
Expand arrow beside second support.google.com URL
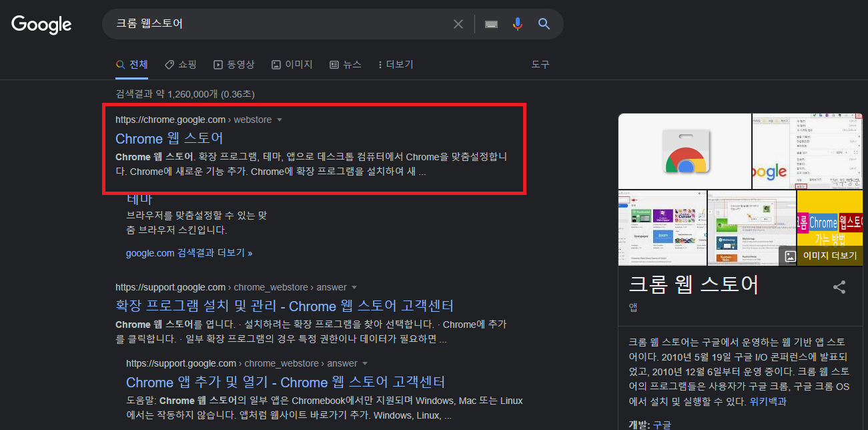[x=365, y=363]
